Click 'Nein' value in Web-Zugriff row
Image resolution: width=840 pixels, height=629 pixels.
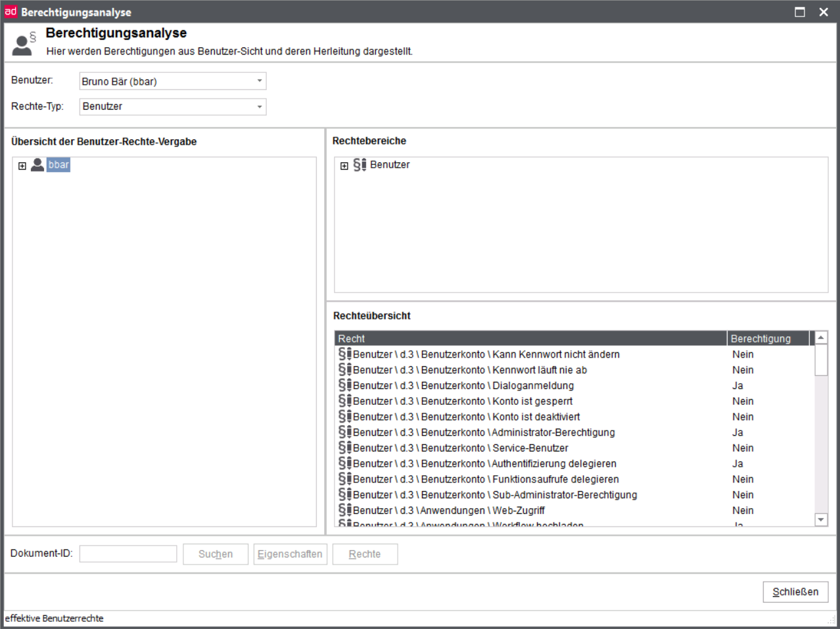click(x=743, y=510)
